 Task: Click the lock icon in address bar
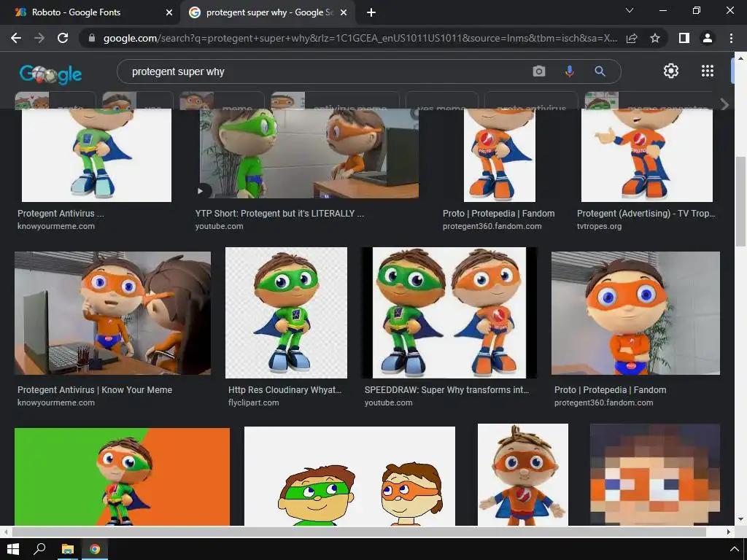[x=92, y=38]
